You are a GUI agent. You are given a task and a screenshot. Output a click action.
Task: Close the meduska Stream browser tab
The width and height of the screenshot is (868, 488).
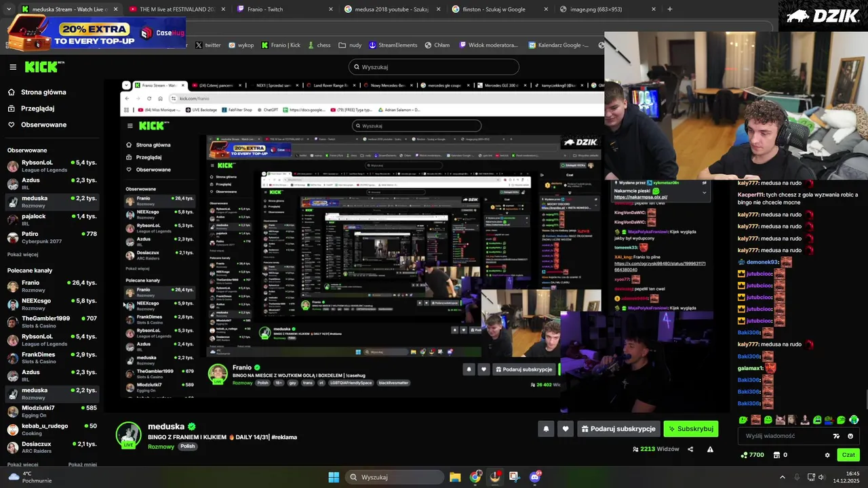point(115,9)
